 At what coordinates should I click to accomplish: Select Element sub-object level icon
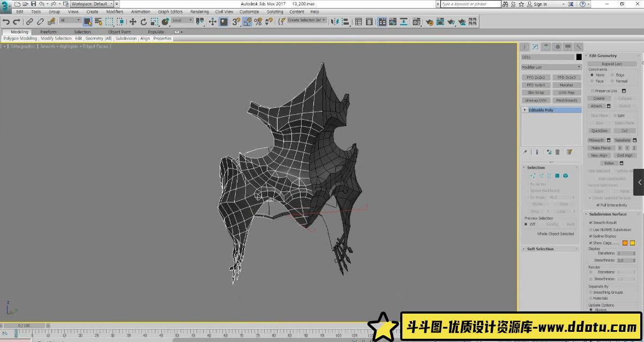[565, 175]
